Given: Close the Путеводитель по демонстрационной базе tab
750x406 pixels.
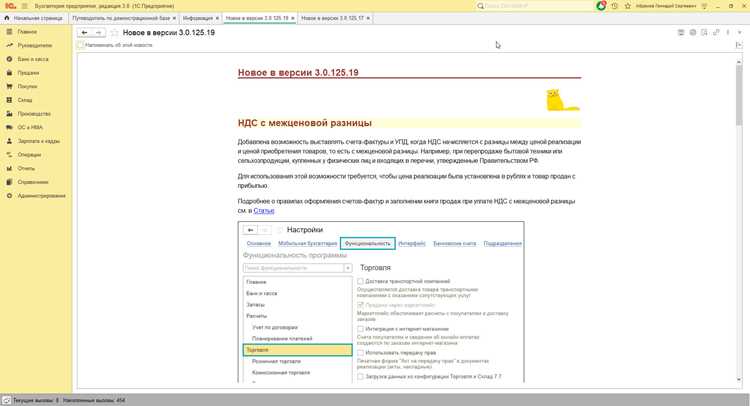Looking at the screenshot, I should pos(174,18).
